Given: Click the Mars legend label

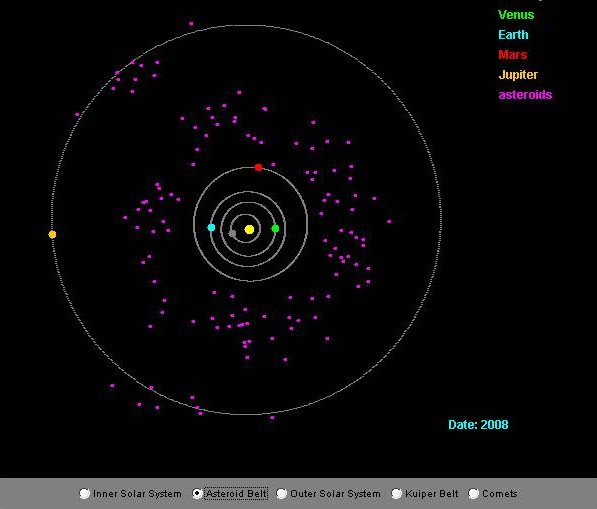Looking at the screenshot, I should (x=512, y=55).
